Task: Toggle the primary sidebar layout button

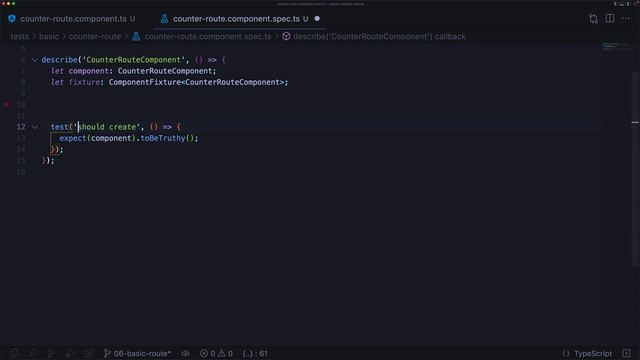Action: click(616, 4)
